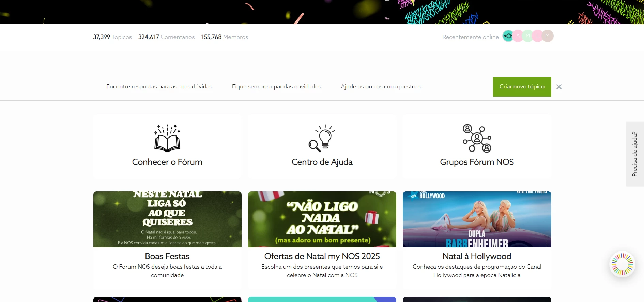Open the 'Conhecer o Fórum' title link

(167, 162)
